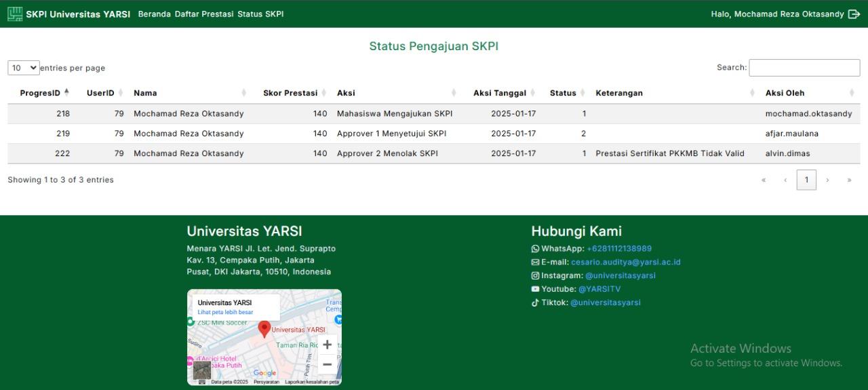Open @YARSITV Youtube link
Image resolution: width=868 pixels, height=390 pixels.
tap(599, 289)
